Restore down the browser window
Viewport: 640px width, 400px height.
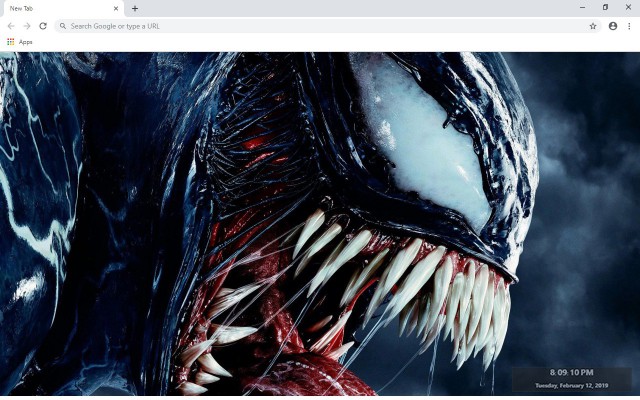(x=605, y=7)
